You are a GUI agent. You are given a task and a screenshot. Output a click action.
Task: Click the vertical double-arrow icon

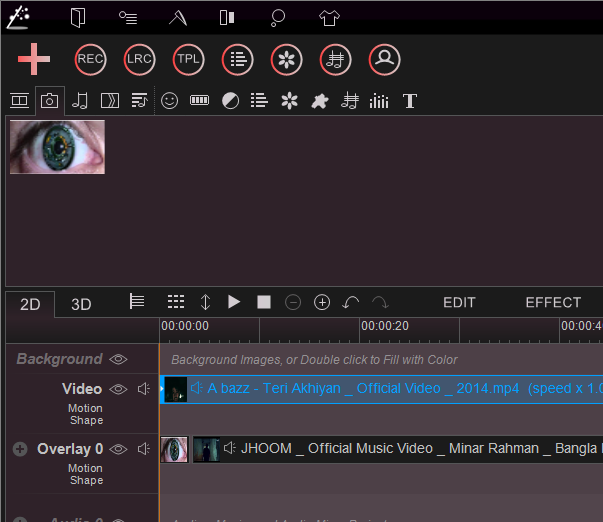[x=205, y=302]
